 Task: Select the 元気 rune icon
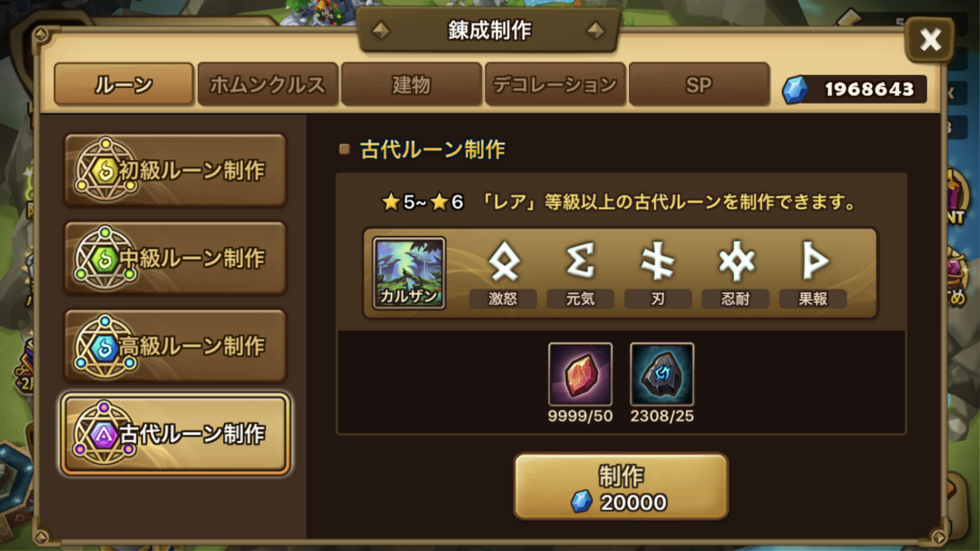point(580,262)
